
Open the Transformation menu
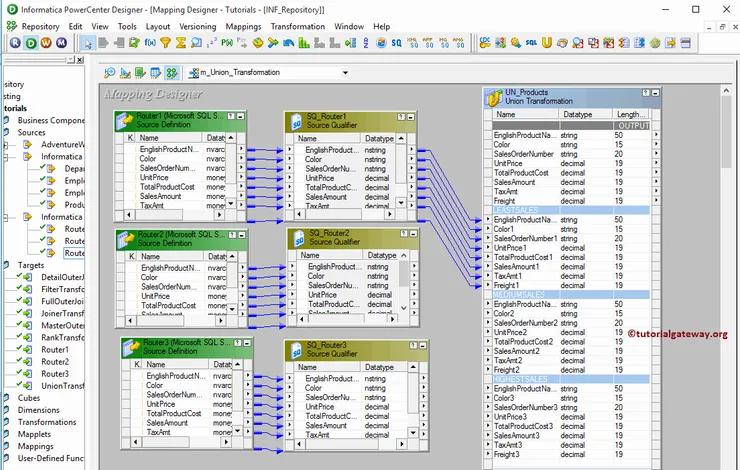pos(298,26)
